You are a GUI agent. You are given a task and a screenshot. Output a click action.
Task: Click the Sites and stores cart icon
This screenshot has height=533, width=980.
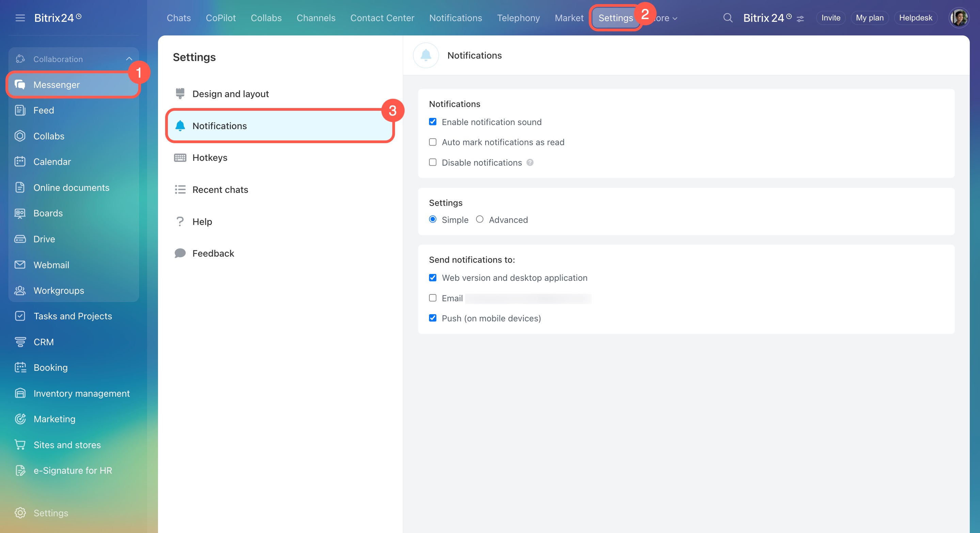(x=20, y=445)
